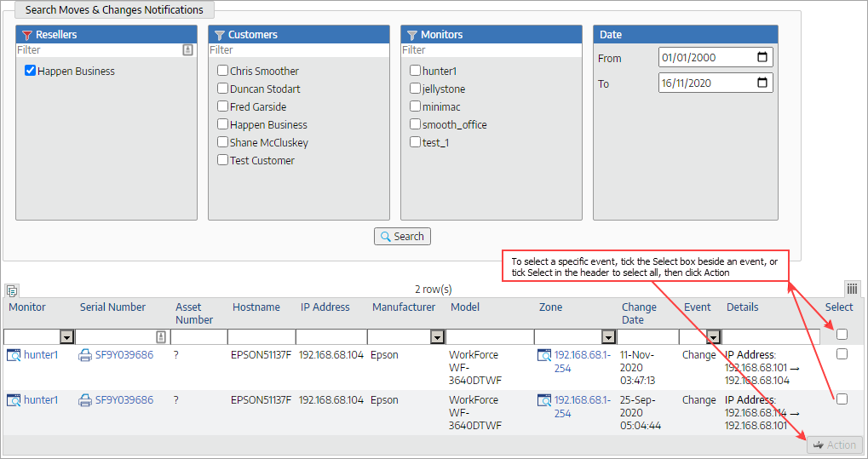The height and width of the screenshot is (459, 868).
Task: Sort by the Serial Number column header
Action: (112, 307)
